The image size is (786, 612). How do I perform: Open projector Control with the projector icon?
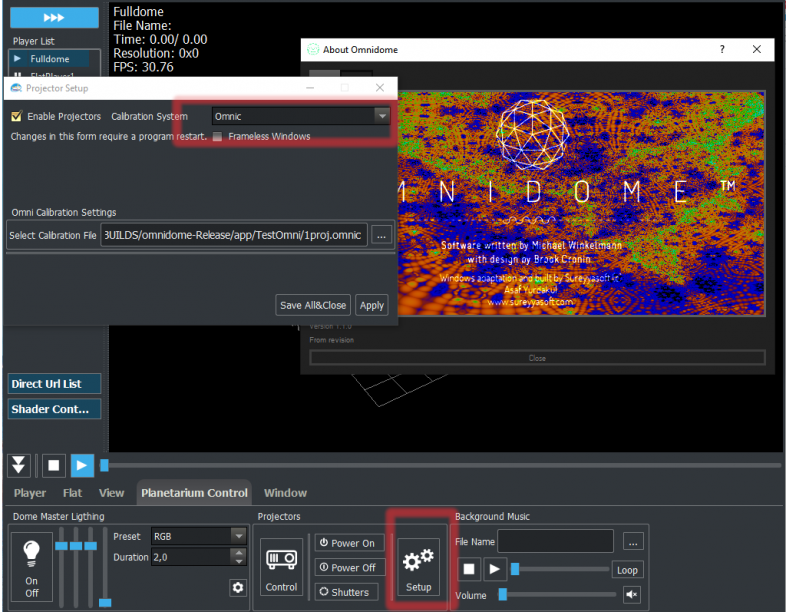pos(281,567)
